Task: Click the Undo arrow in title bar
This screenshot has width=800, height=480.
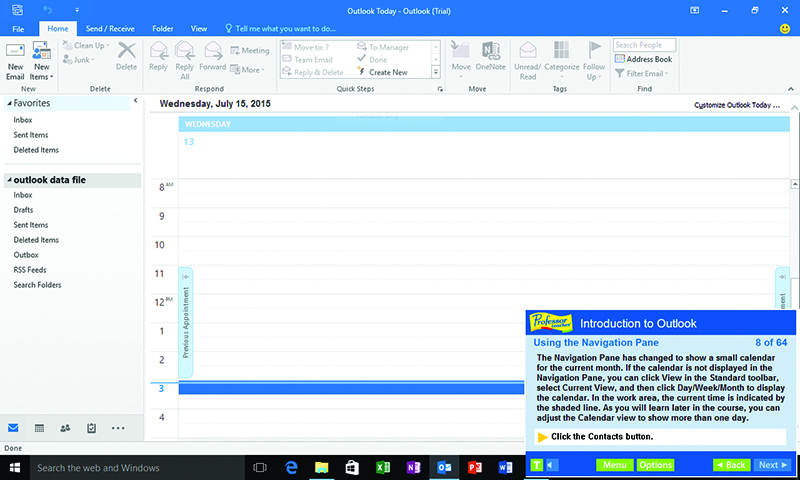Action: click(48, 10)
